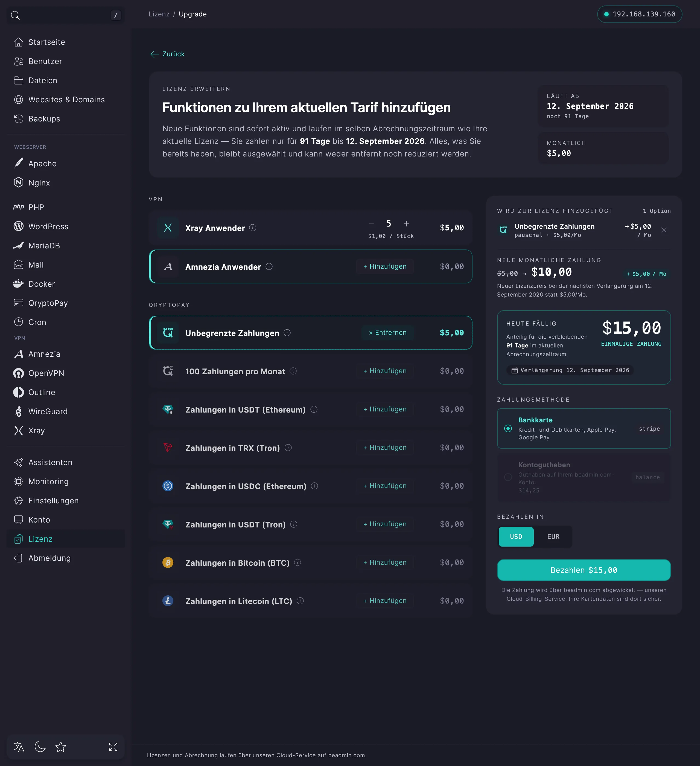Viewport: 700px width, 766px height.
Task: Open info icon beside Amnezia Anwender
Action: point(269,266)
